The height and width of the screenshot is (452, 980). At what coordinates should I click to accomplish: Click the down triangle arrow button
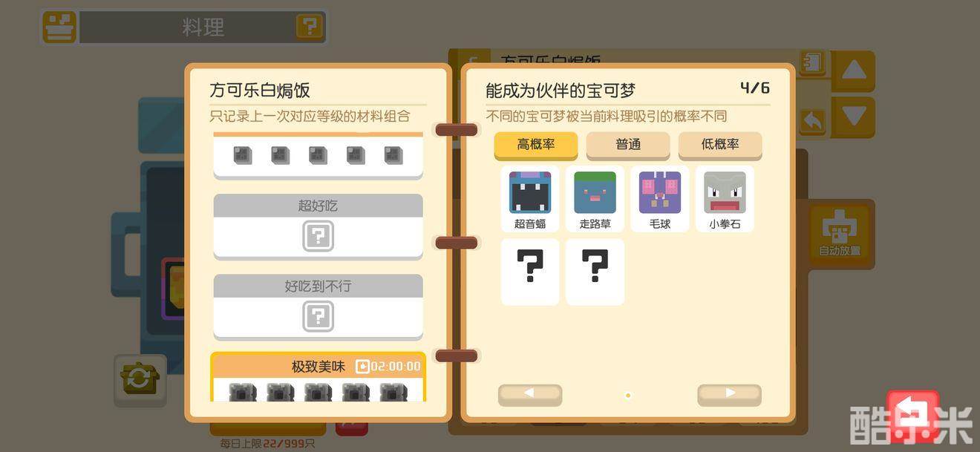pyautogui.click(x=854, y=117)
